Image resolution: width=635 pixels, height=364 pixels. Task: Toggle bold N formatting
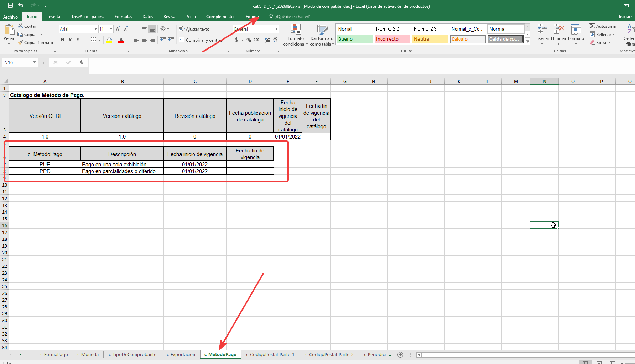pos(63,40)
